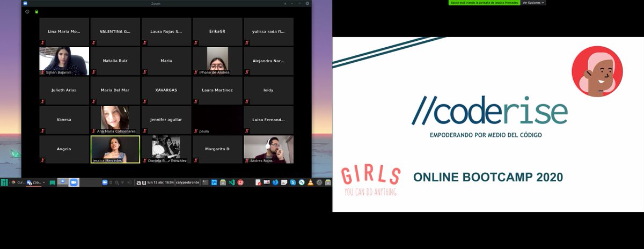Image resolution: width=644 pixels, height=249 pixels.
Task: Click muted mic icon on Julieth Arias tile
Action: click(42, 101)
